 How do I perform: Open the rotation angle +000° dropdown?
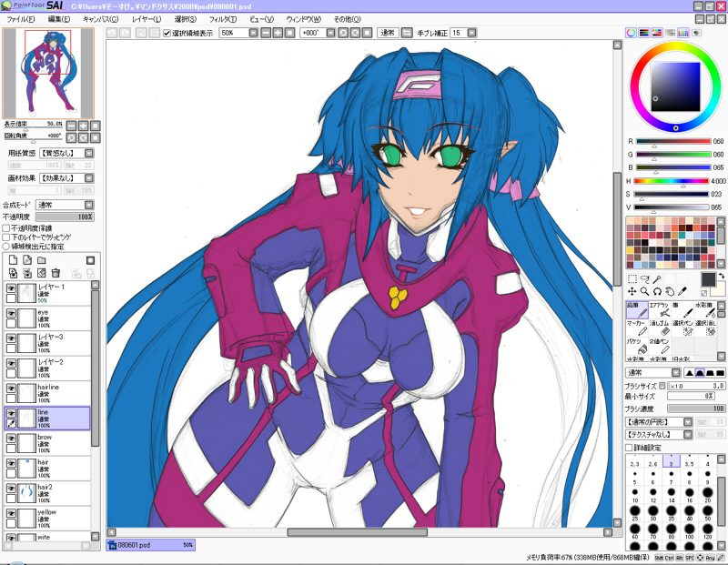[x=330, y=33]
